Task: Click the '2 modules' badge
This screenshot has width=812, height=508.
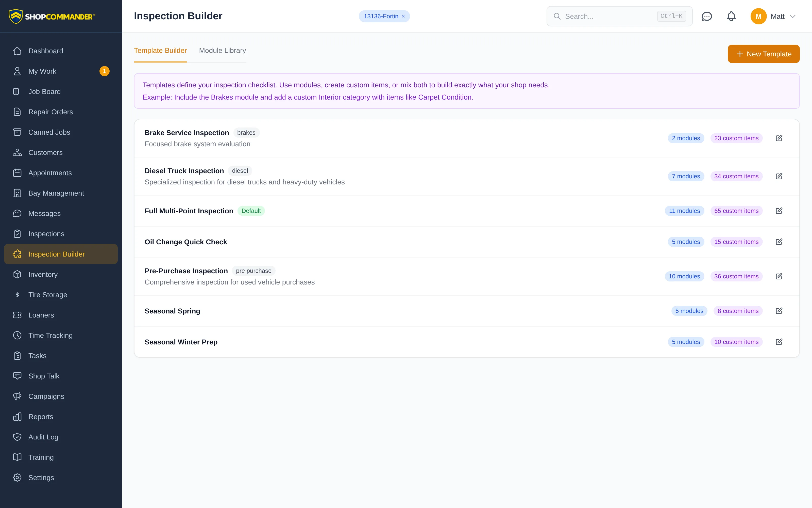Action: (686, 138)
